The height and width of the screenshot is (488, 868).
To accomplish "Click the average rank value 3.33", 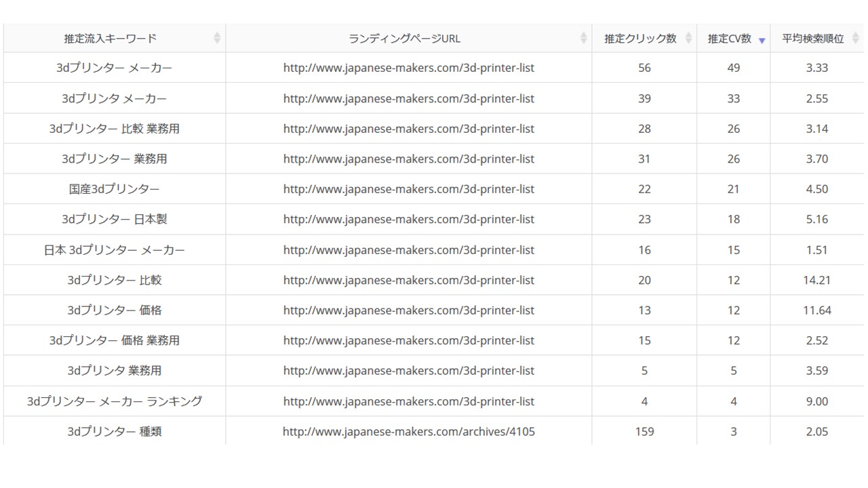I will coord(817,68).
